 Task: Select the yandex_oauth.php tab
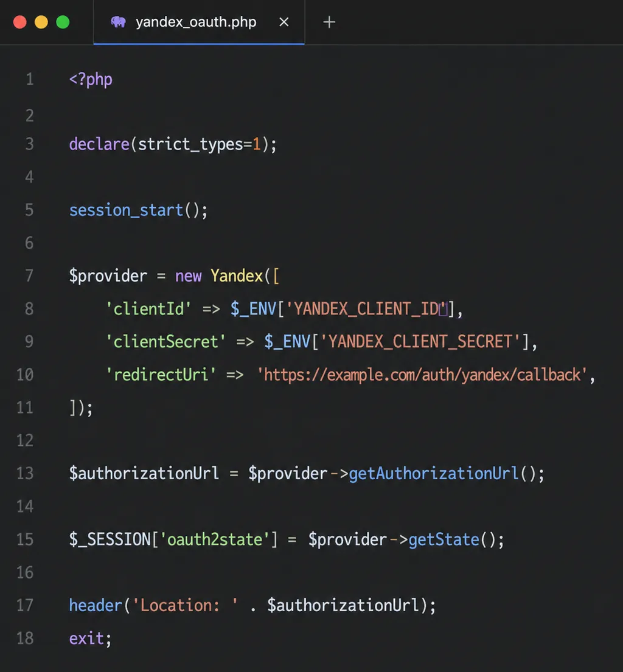[x=199, y=22]
